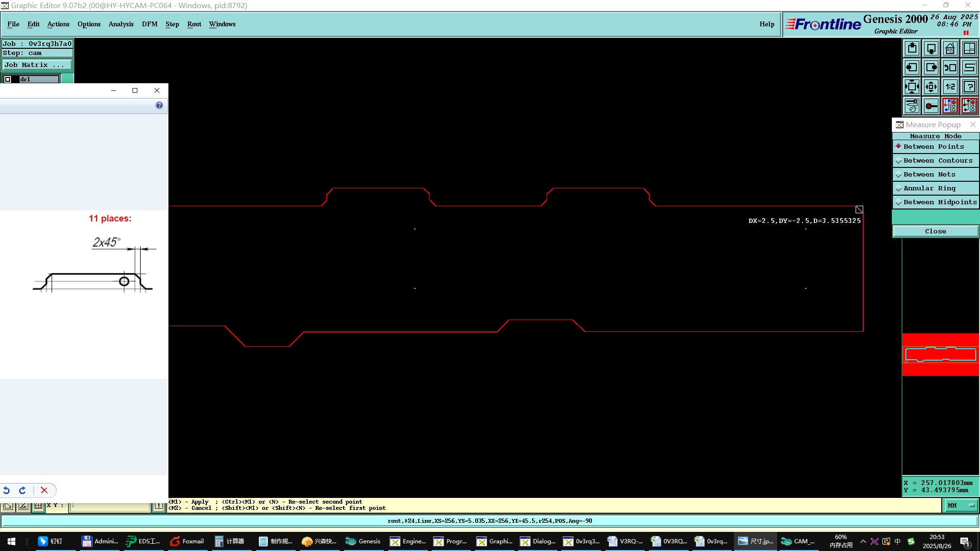This screenshot has height=551, width=980.
Task: Click the 1:2 zoom scale icon
Action: pos(950,87)
